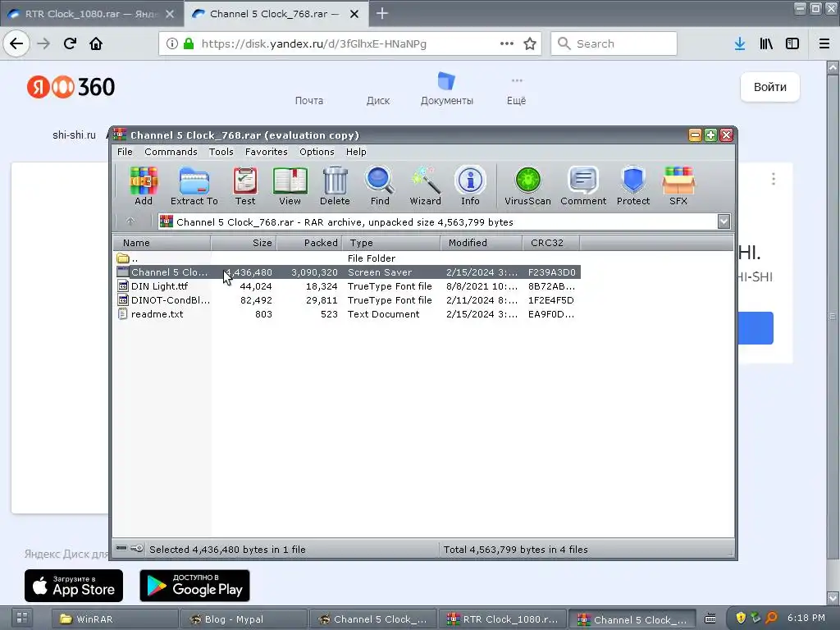Switch to RTR Clock_1080.r... taskbar window

click(502, 619)
